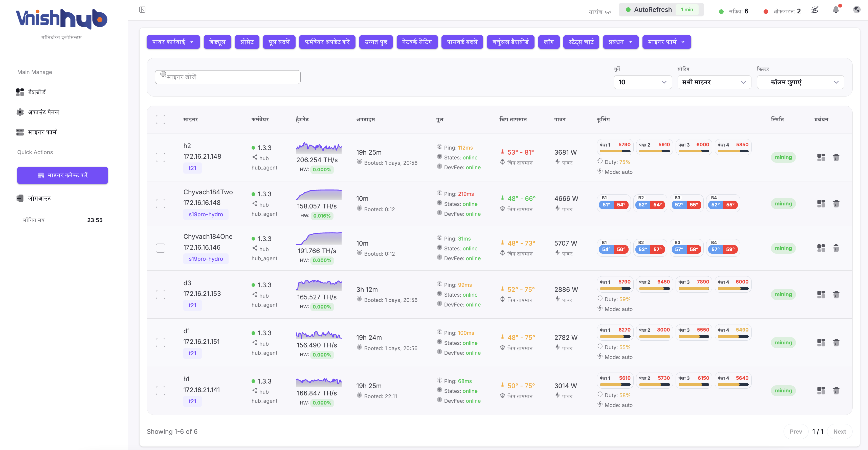The height and width of the screenshot is (450, 868).
Task: Click the माइनर कनेक्ट करें button
Action: 62,175
